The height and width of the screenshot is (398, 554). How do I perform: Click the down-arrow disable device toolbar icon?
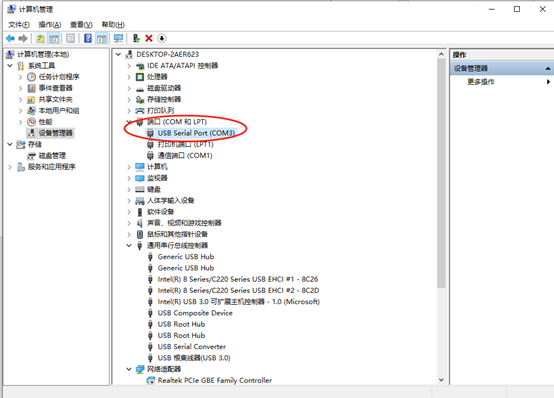pos(162,38)
